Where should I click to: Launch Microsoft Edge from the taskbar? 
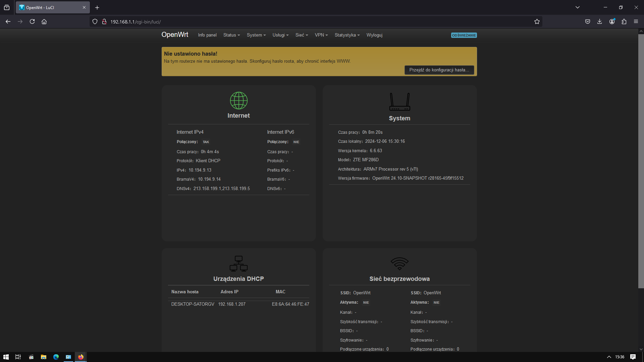(x=56, y=357)
